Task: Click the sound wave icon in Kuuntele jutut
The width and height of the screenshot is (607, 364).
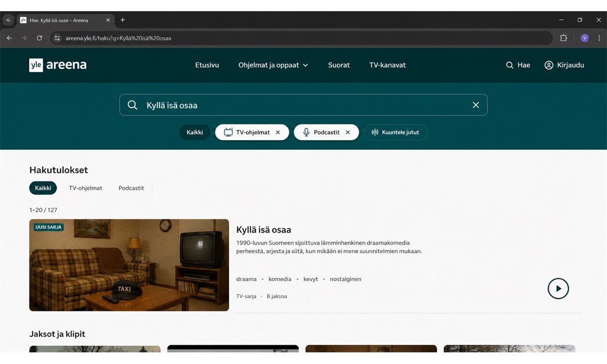Action: point(375,132)
